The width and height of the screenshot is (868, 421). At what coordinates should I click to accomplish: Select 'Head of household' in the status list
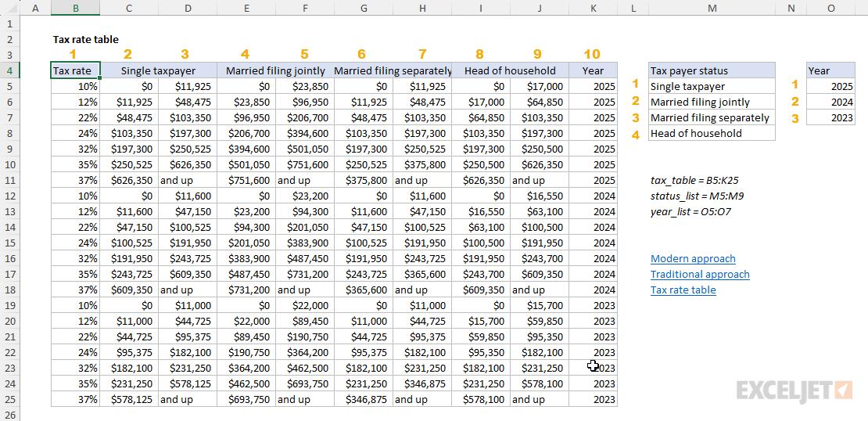712,133
